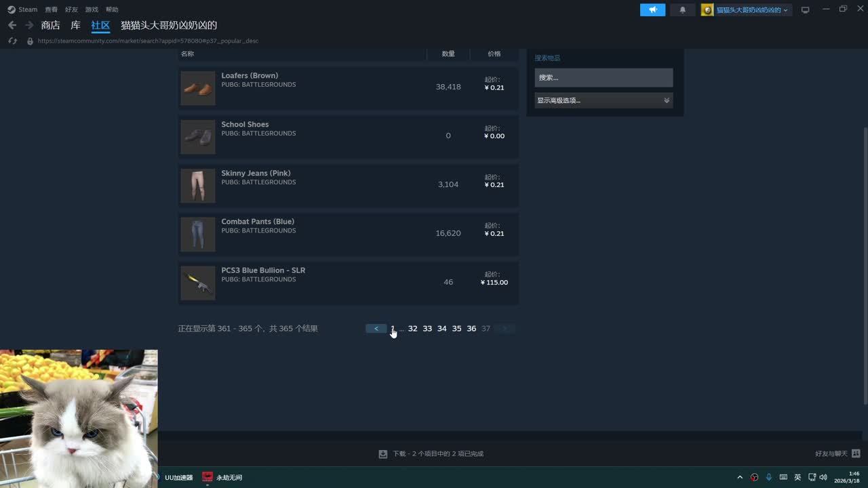Click the taskbar volume speaker icon
This screenshot has width=868, height=488.
[x=823, y=477]
